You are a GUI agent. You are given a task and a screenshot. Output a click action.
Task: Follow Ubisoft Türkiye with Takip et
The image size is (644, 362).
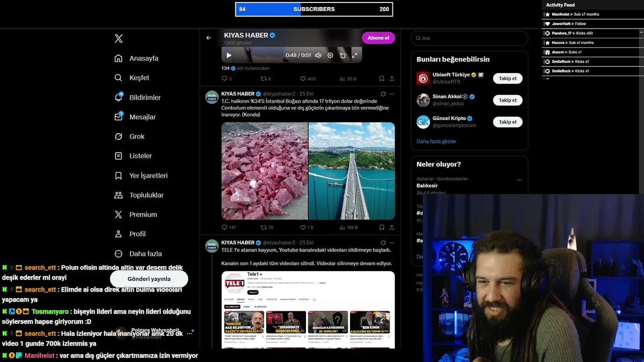click(x=508, y=78)
